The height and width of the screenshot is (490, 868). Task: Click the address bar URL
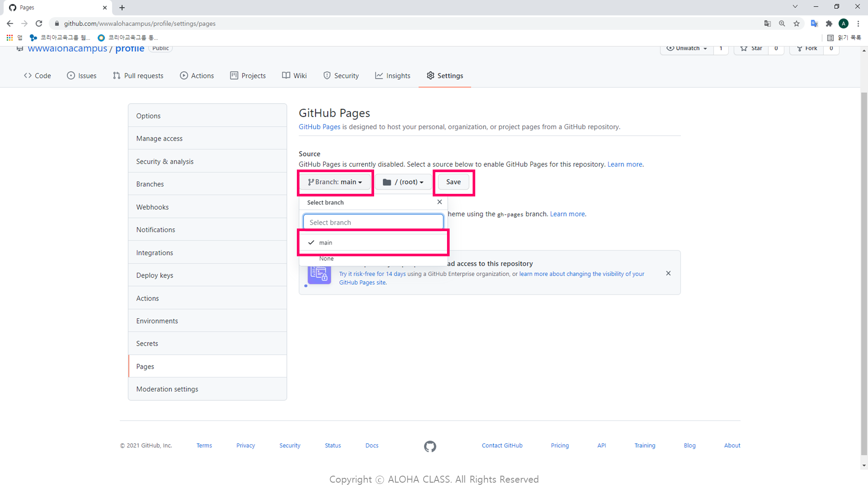(x=140, y=23)
